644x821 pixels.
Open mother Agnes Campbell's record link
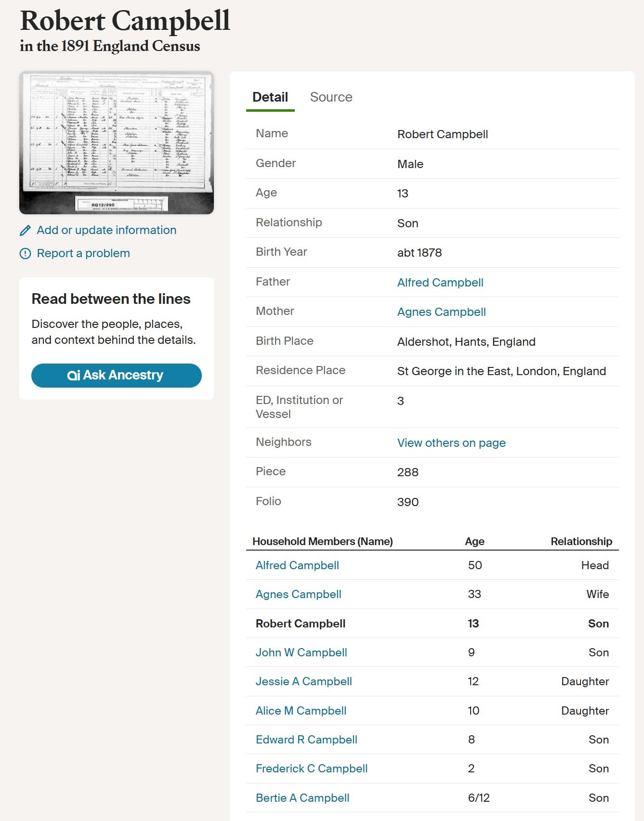tap(441, 312)
